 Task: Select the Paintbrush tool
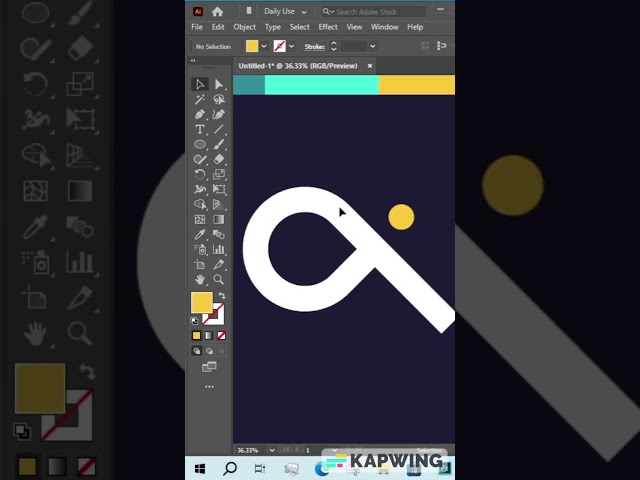coord(219,144)
